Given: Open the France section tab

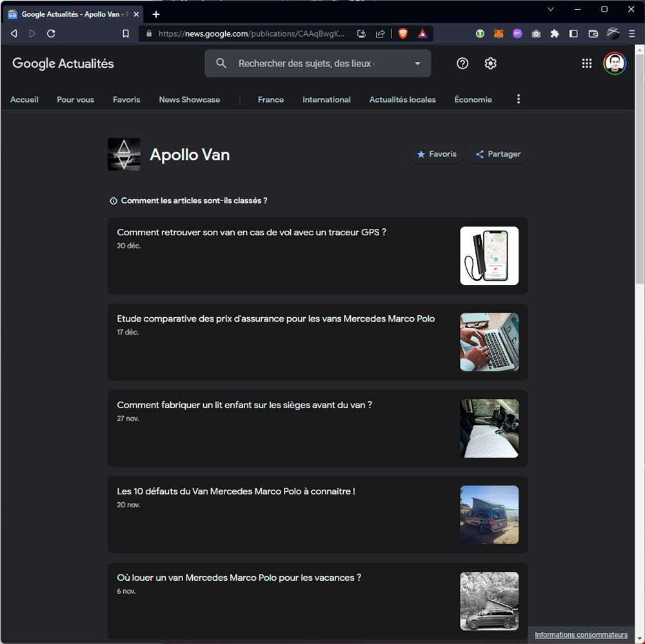Looking at the screenshot, I should 271,99.
